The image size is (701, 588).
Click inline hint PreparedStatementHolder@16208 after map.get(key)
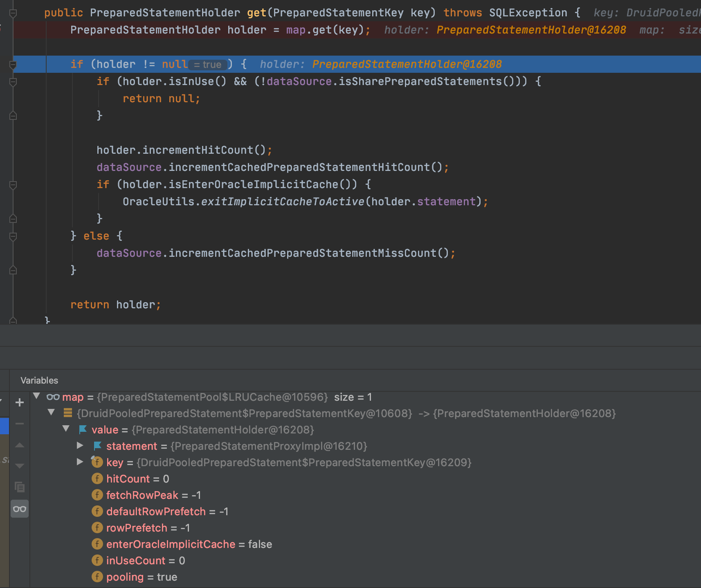pos(531,30)
